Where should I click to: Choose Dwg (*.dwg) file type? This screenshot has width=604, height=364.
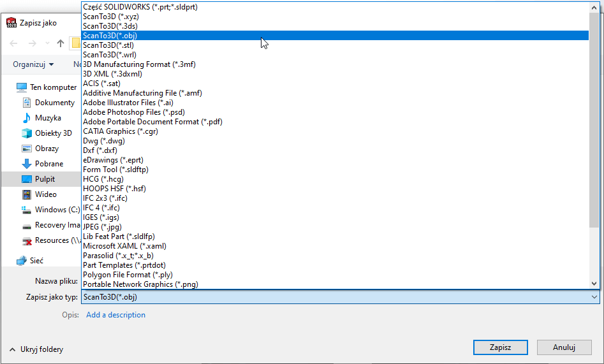(x=335, y=141)
